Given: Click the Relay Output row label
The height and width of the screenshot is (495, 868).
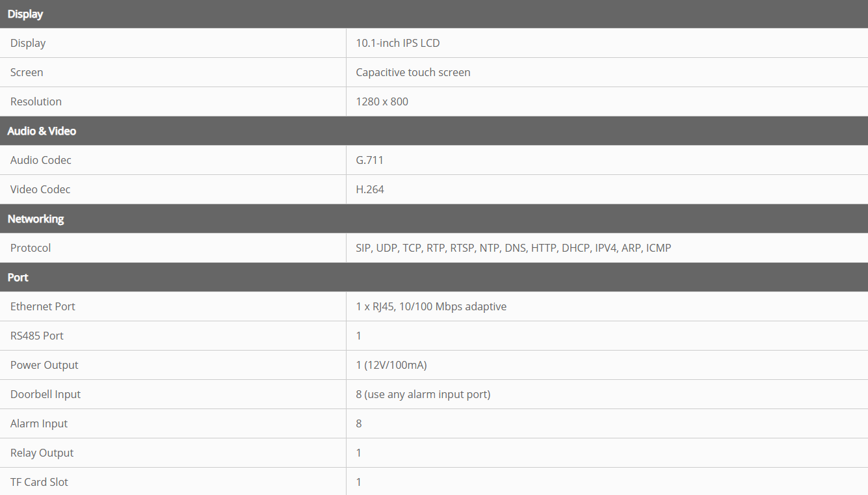Looking at the screenshot, I should click(x=42, y=453).
